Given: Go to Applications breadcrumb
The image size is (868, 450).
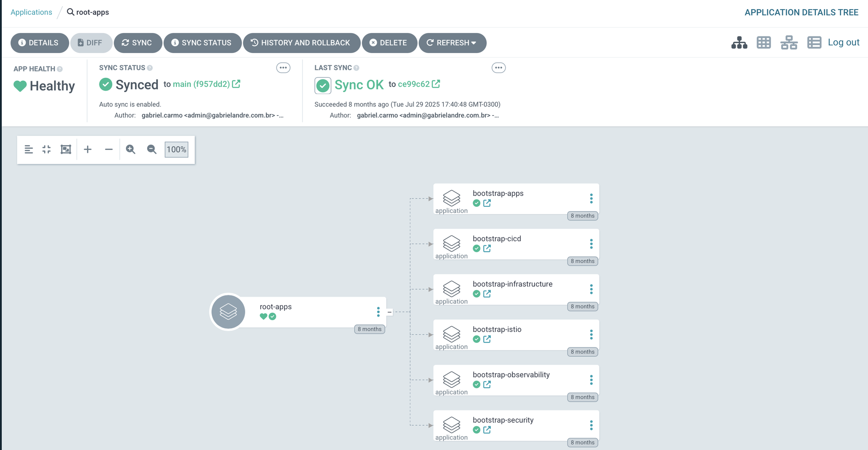Looking at the screenshot, I should (x=31, y=12).
